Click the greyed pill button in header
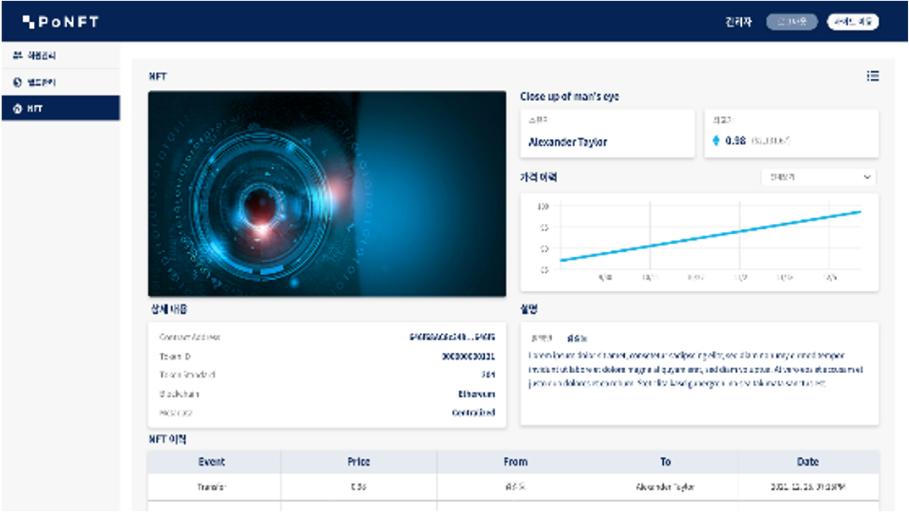This screenshot has height=513, width=909. pos(792,22)
